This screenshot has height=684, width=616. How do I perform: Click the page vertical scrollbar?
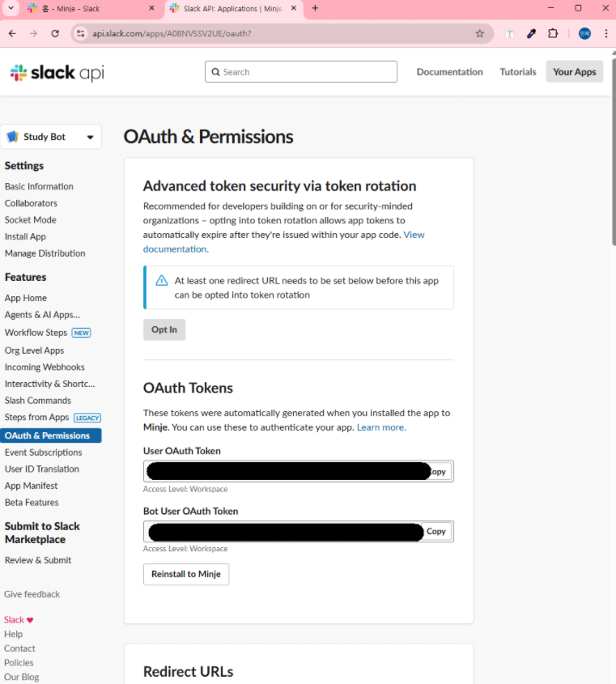614,151
